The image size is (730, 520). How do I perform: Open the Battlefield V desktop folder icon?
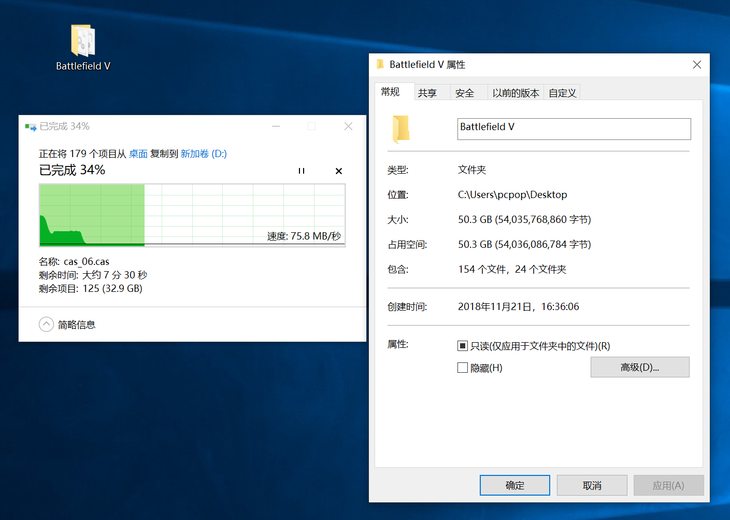[x=83, y=42]
